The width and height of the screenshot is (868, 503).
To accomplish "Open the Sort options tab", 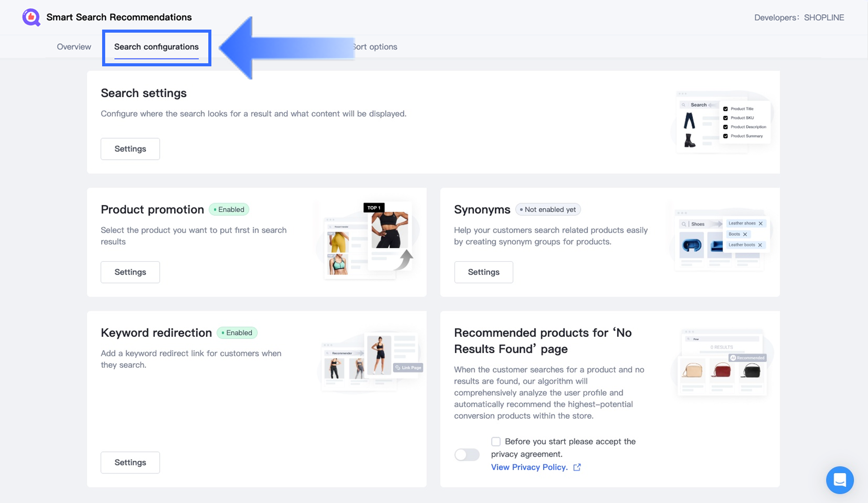I will (376, 47).
